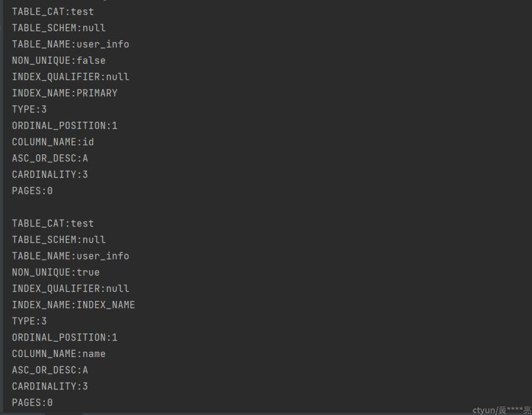532x415 pixels.
Task: Click the first TABLE_NAME:user_info line
Action: [70, 44]
